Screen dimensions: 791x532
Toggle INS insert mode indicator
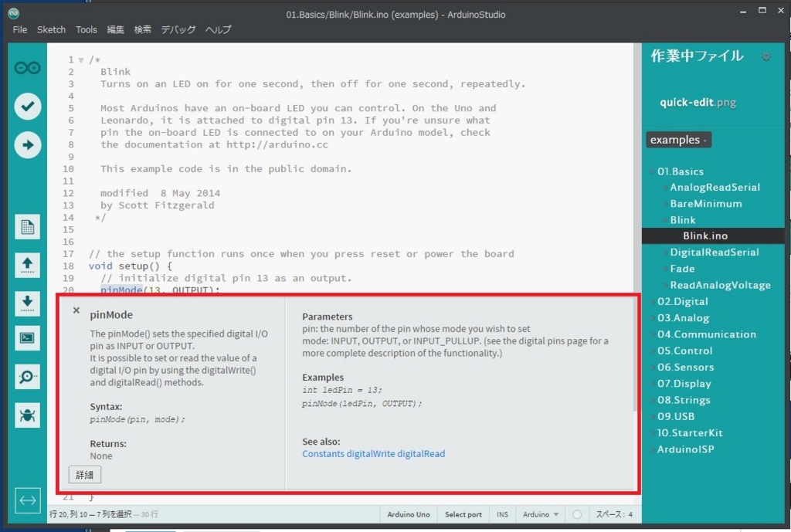pos(502,514)
